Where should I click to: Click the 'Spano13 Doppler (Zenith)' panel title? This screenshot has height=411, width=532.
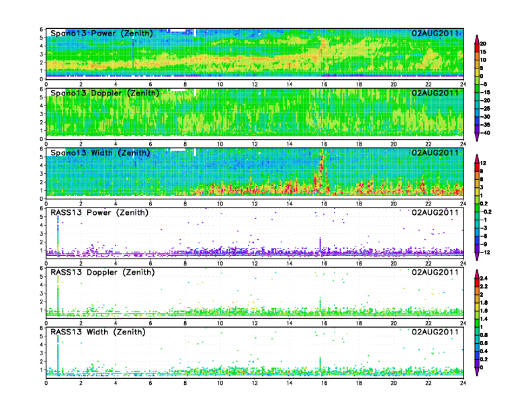coord(105,93)
